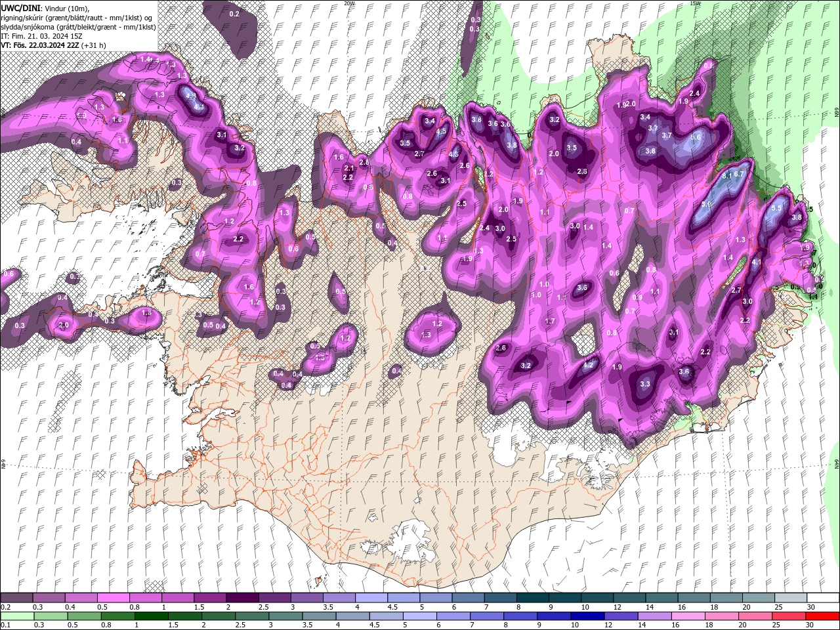
Task: Select the rain legend swatch labeled 0.5
Action: 85,616
